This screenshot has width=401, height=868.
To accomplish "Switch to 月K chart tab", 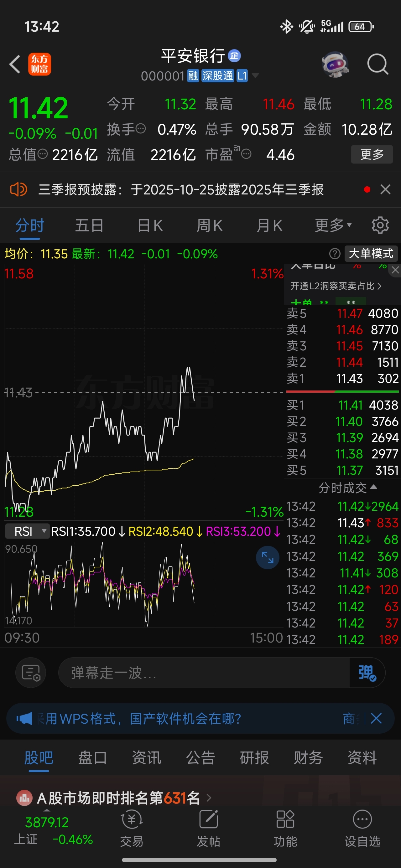I will (269, 225).
